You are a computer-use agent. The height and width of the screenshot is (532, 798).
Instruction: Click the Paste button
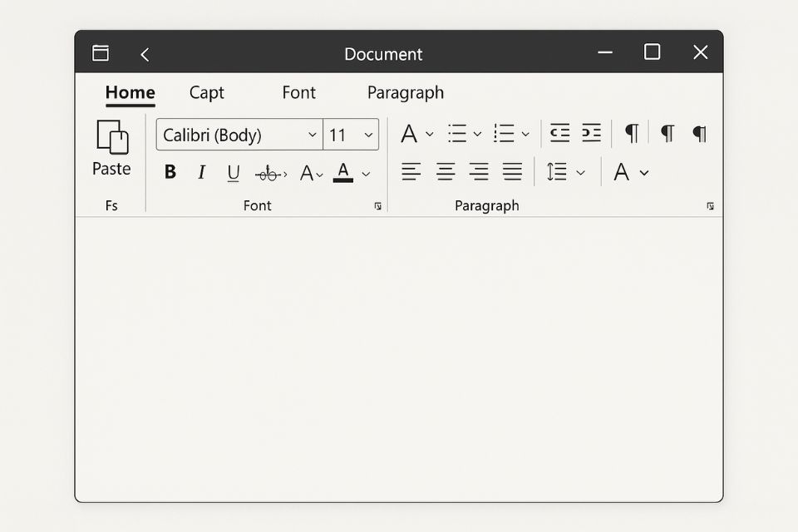coord(112,148)
